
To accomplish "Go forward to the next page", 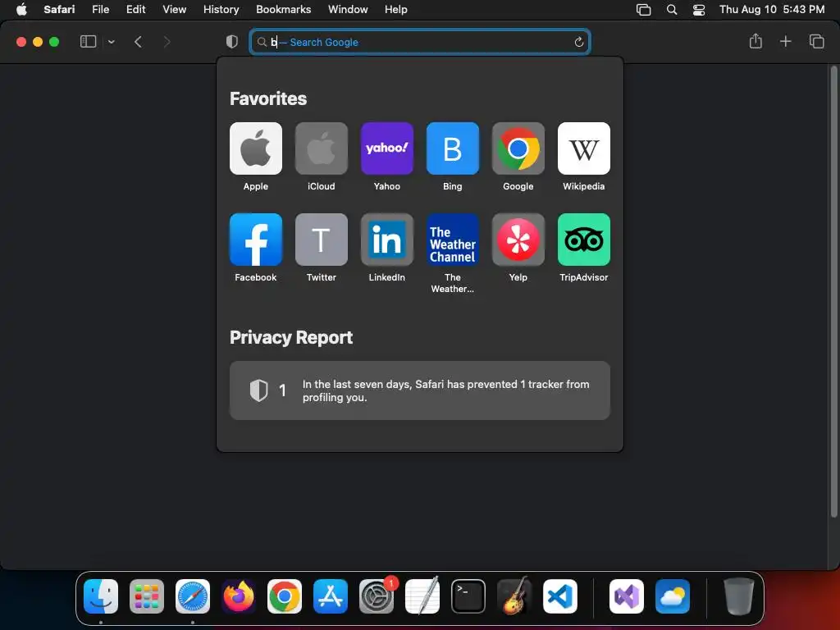I will tap(167, 42).
